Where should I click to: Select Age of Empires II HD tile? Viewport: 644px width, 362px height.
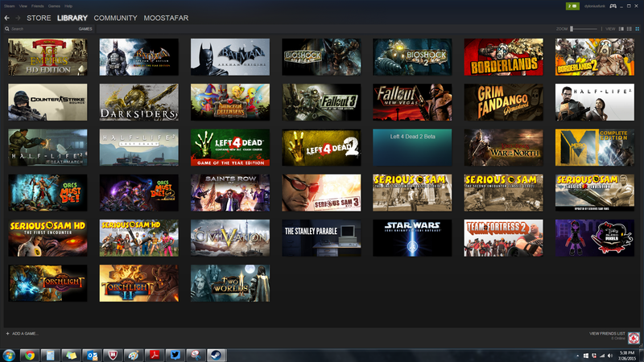click(x=47, y=57)
